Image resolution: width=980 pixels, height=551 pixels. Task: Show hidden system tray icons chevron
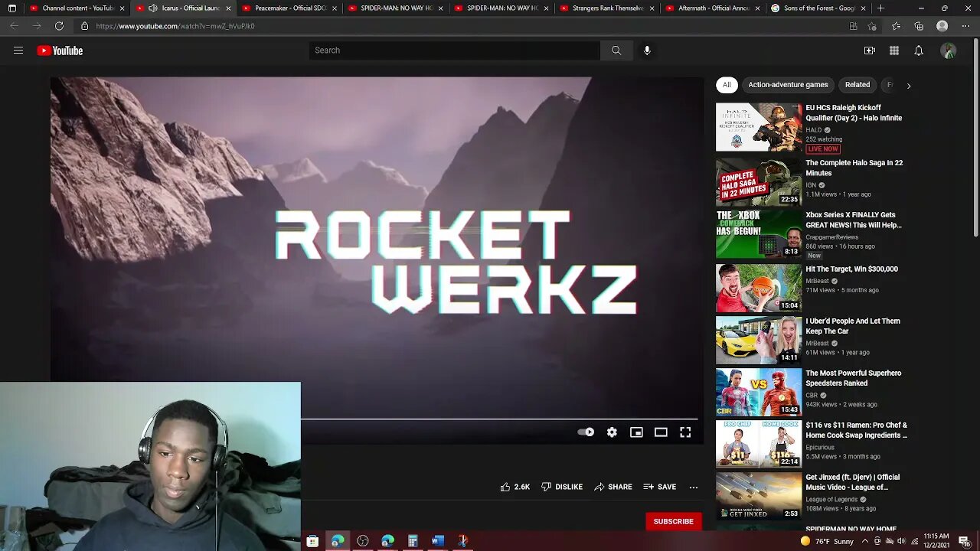[x=865, y=541]
